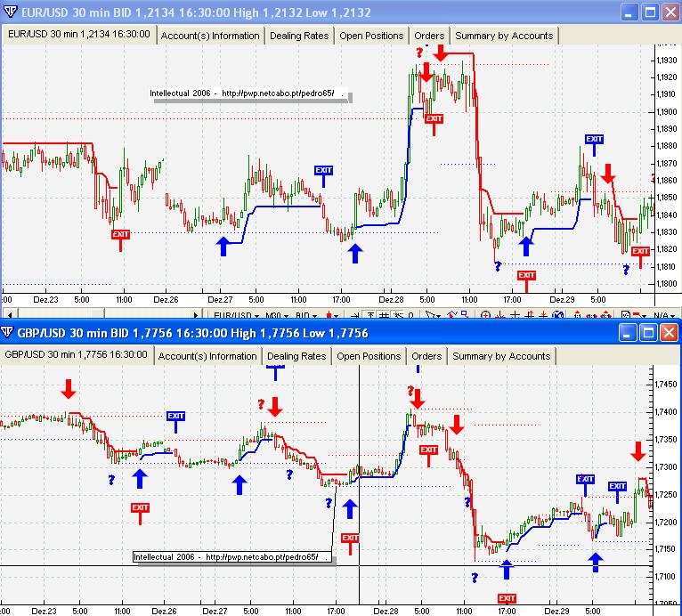The width and height of the screenshot is (682, 616).
Task: Select the GBP/USD 30 min chart tab
Action: 76,354
